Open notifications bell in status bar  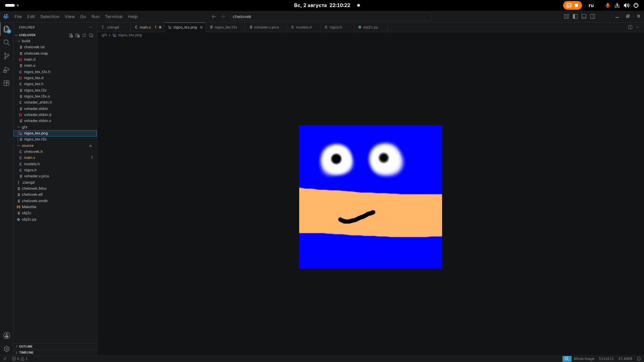[639, 359]
